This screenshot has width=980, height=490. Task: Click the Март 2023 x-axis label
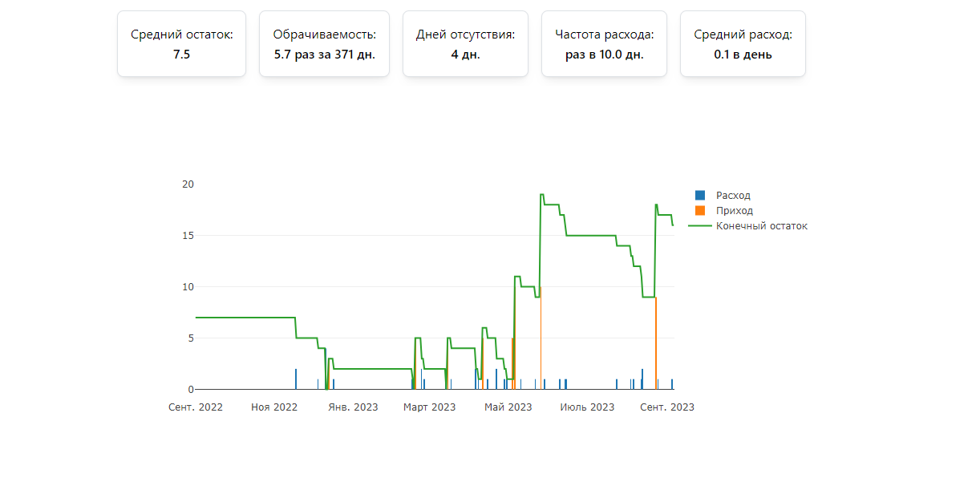pyautogui.click(x=429, y=407)
